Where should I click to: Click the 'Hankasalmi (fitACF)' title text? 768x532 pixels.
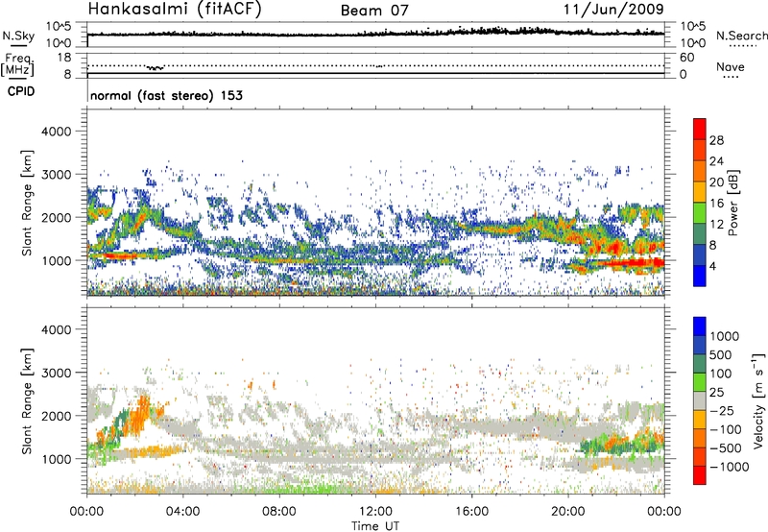click(175, 9)
